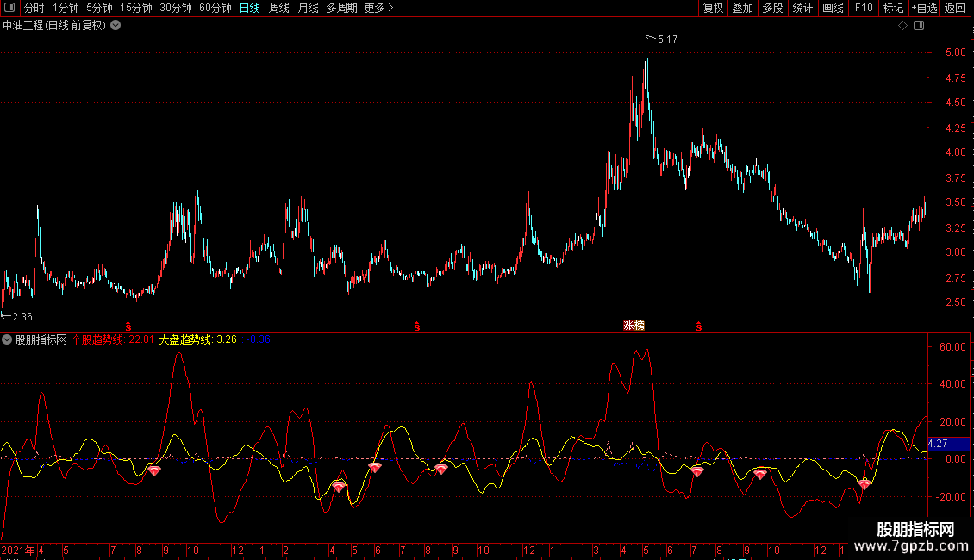Select the 日线 daily chart tab
The image size is (974, 560).
coord(250,8)
